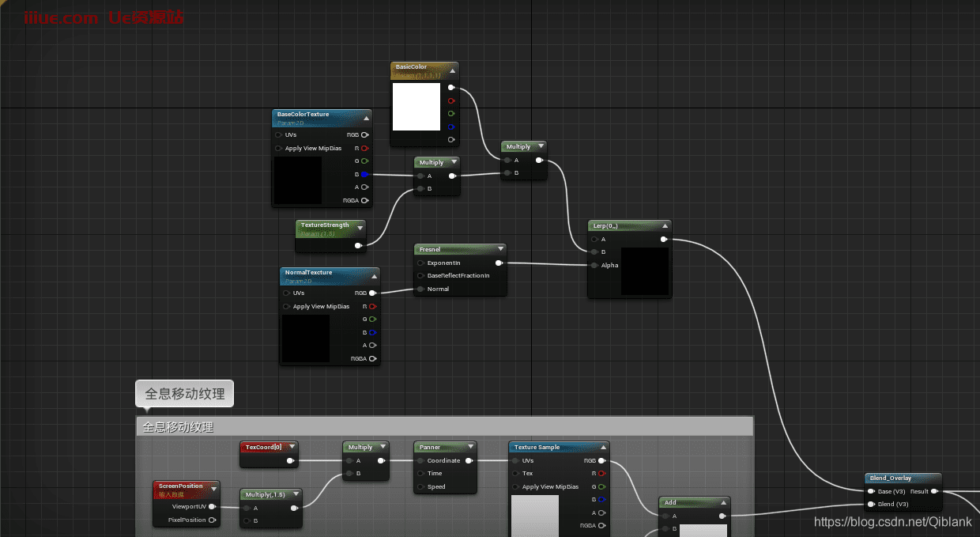Click the Result output pin on Blend_Overlay
This screenshot has height=537, width=980.
pyautogui.click(x=935, y=491)
